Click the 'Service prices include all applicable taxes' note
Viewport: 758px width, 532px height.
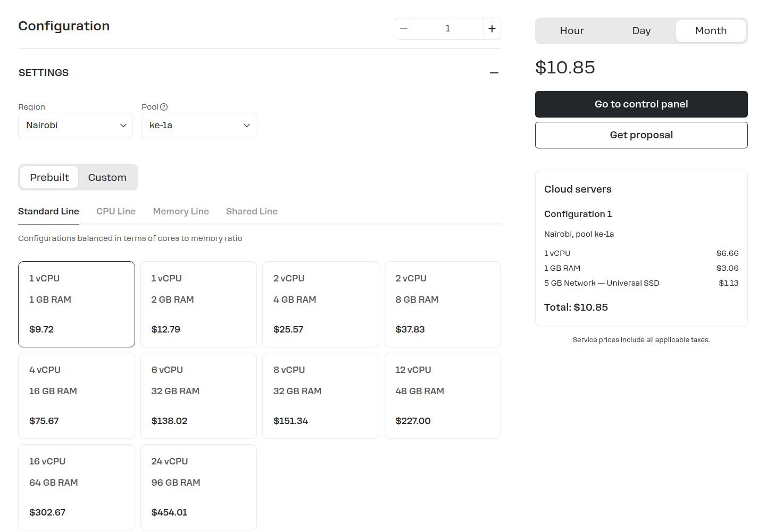[x=642, y=340]
